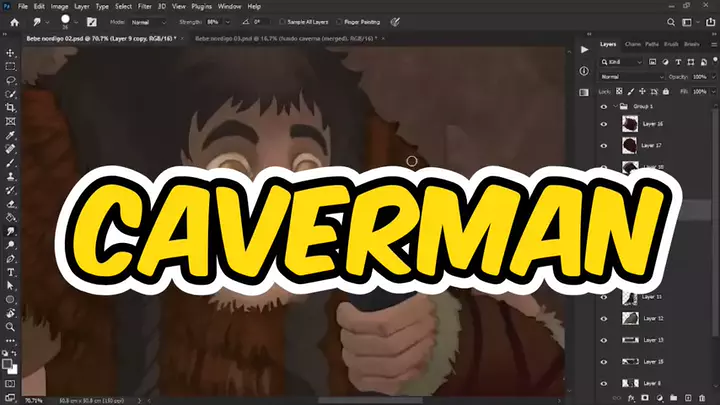Screen dimensions: 720x405
Task: Open the Layers panel options menu
Action: click(x=712, y=45)
